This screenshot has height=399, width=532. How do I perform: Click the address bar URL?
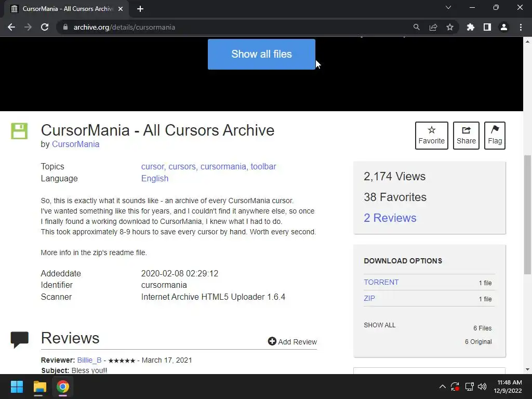point(124,27)
